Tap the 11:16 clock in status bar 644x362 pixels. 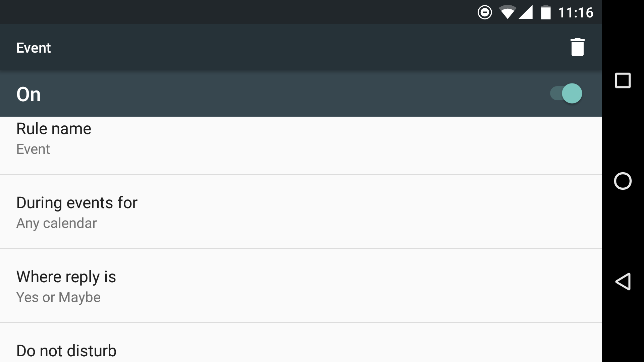click(x=576, y=13)
